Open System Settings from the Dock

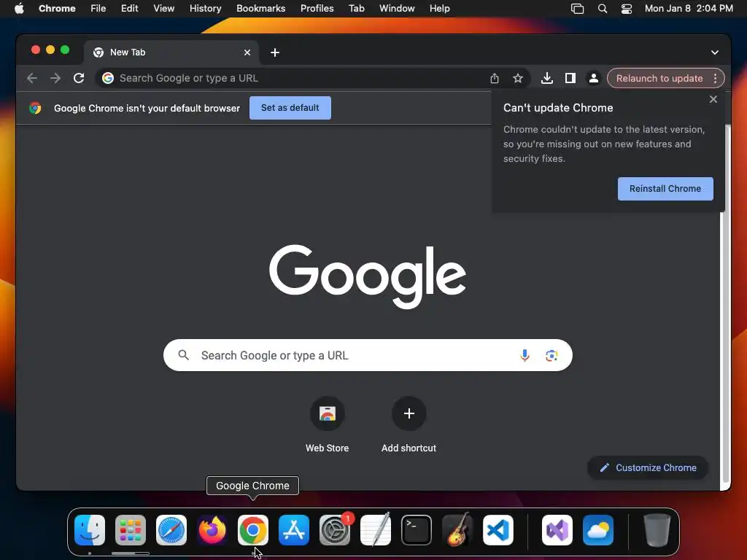coord(335,530)
